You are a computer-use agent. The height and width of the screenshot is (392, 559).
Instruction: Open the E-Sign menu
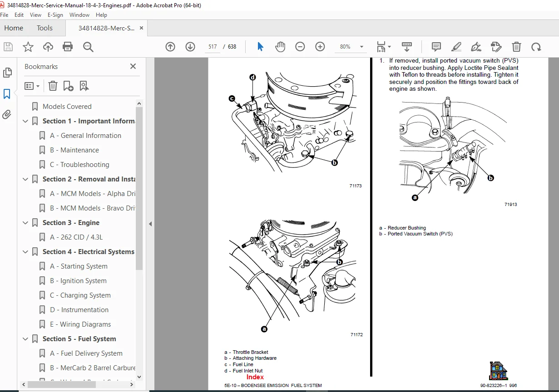[x=55, y=15]
